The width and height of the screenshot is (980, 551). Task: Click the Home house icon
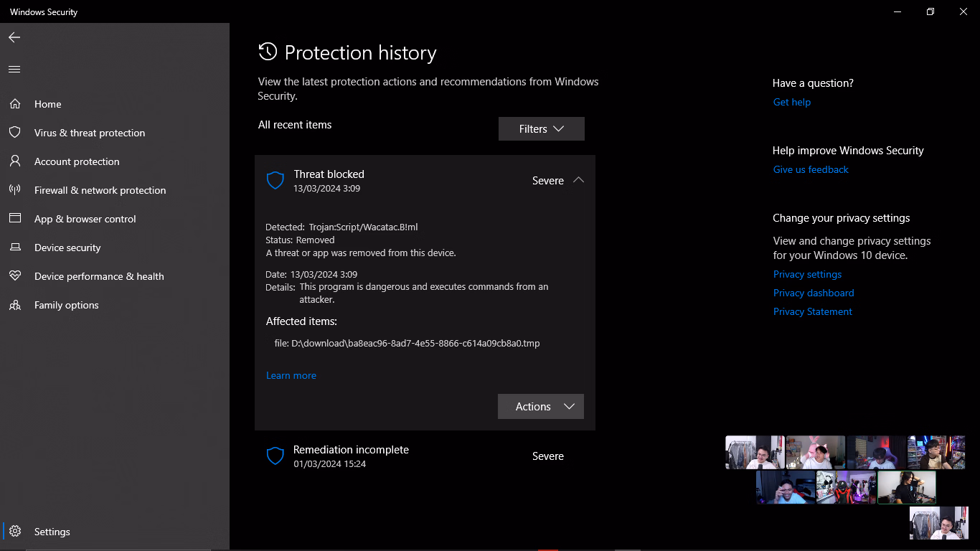pos(14,104)
